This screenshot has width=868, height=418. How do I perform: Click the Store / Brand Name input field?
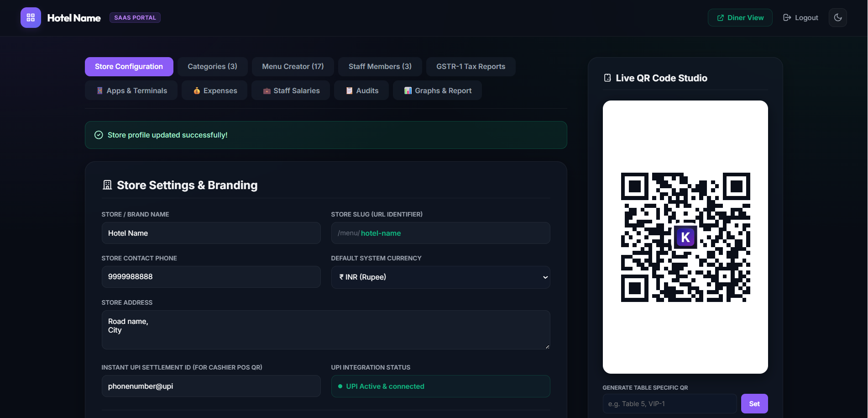[x=211, y=233]
